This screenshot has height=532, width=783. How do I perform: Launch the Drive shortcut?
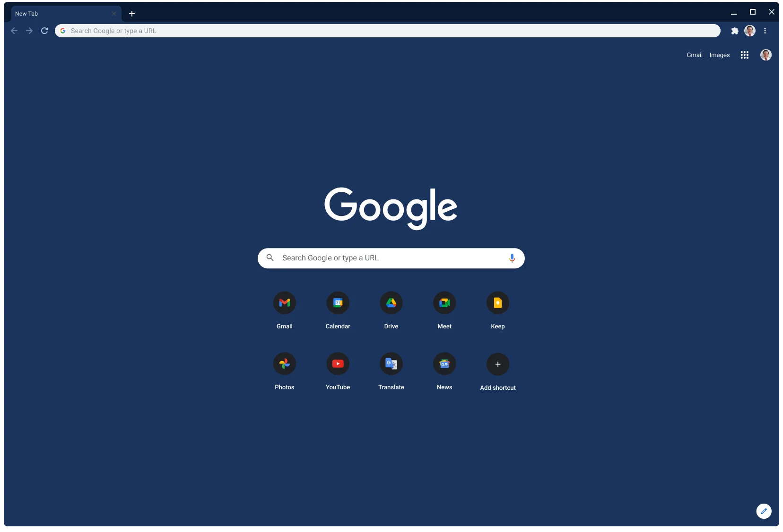pyautogui.click(x=391, y=303)
